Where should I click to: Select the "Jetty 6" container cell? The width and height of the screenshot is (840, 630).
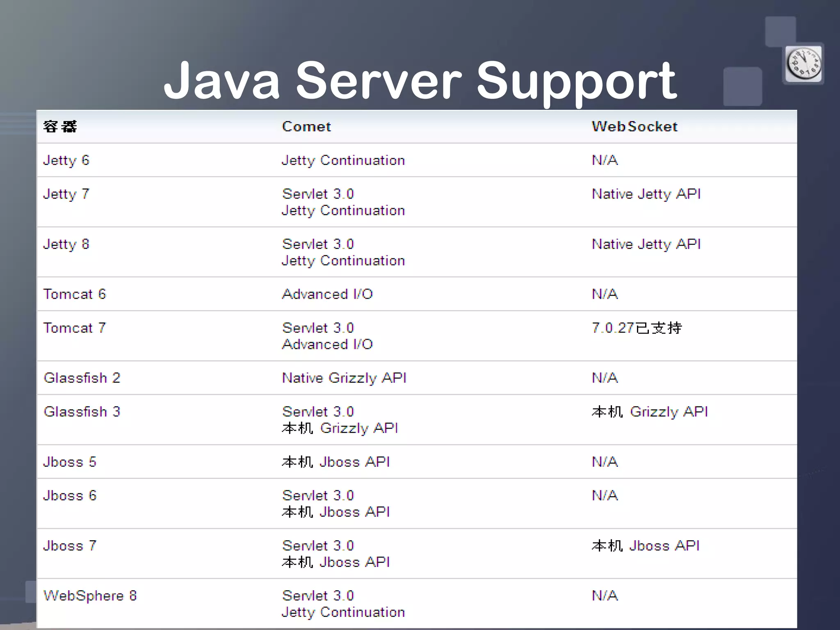click(66, 160)
